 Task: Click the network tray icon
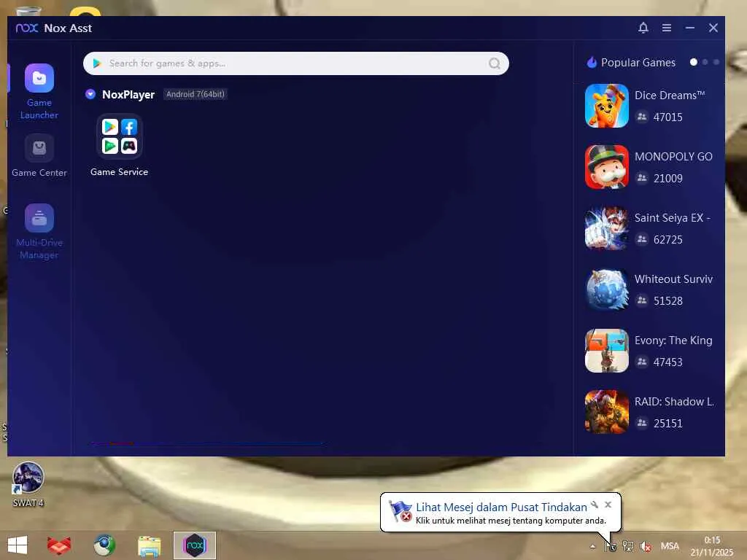point(628,546)
